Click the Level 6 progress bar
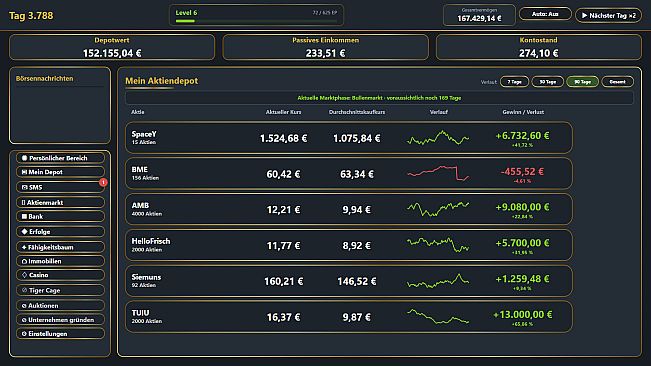This screenshot has height=366, width=651. pyautogui.click(x=256, y=21)
